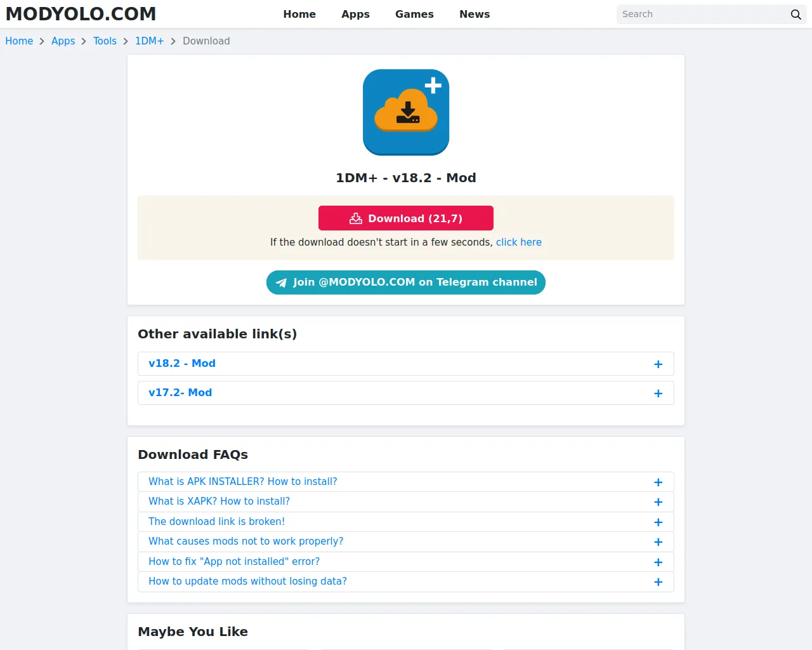
Task: Click the 1DM+ app icon
Action: tap(406, 112)
